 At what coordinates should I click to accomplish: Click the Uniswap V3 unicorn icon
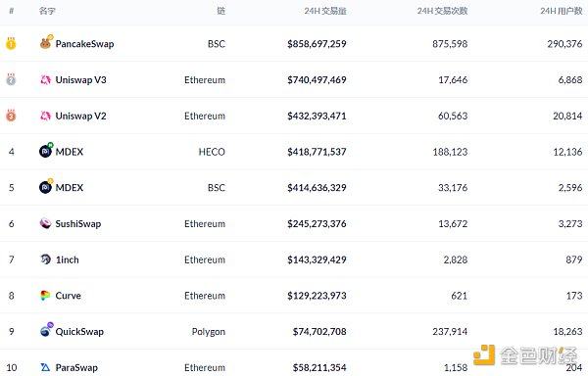[45, 79]
